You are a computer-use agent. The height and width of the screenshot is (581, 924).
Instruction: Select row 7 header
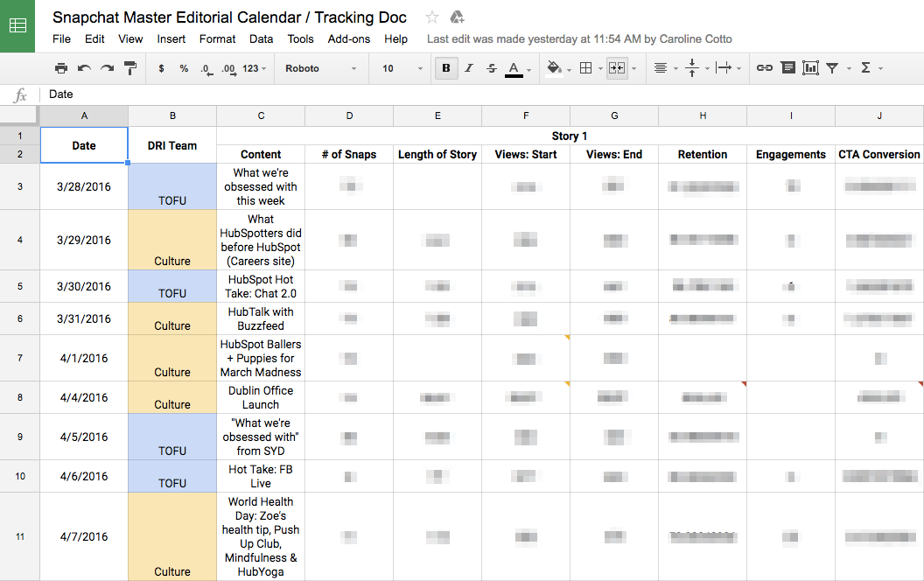(20, 358)
